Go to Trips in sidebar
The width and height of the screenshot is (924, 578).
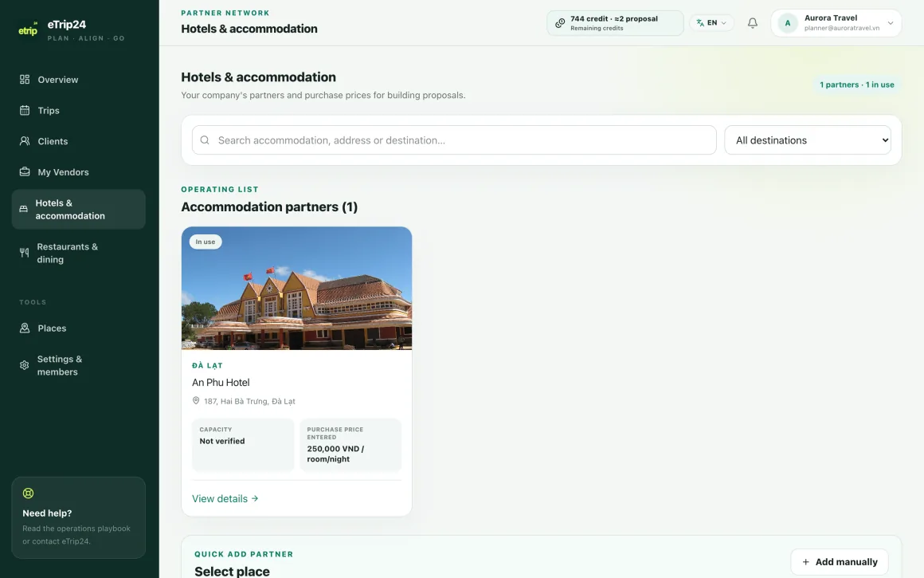(x=78, y=110)
